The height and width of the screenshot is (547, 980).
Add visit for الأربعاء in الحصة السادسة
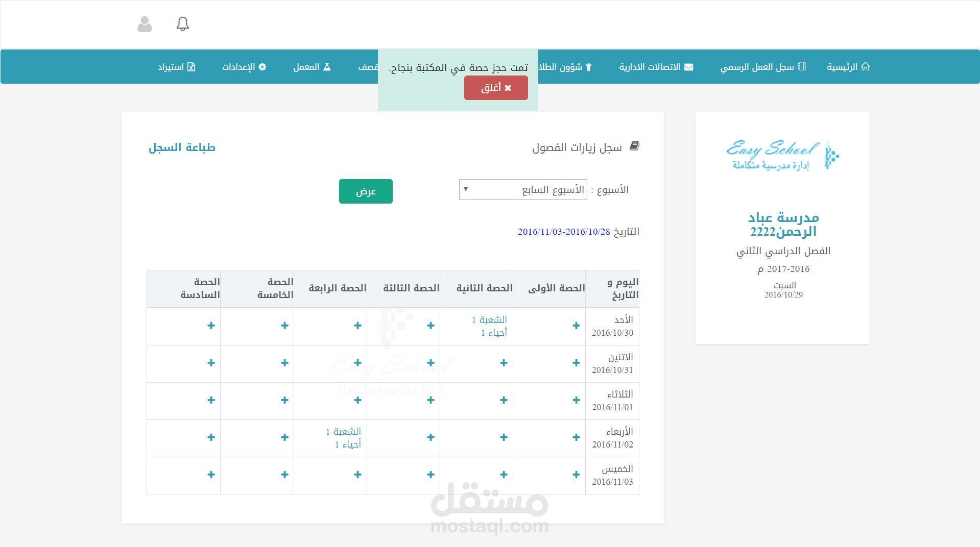coord(211,437)
